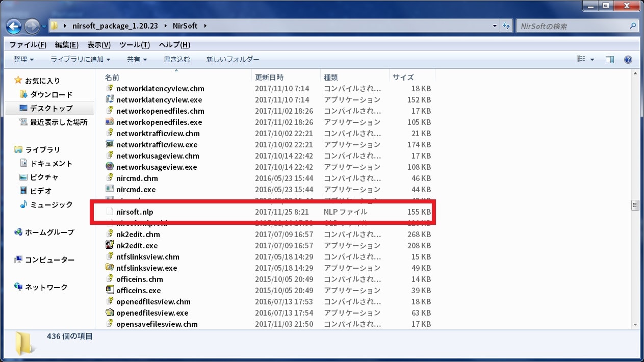644x362 pixels.
Task: Select the openedfilesview.exe file icon
Action: (110, 313)
